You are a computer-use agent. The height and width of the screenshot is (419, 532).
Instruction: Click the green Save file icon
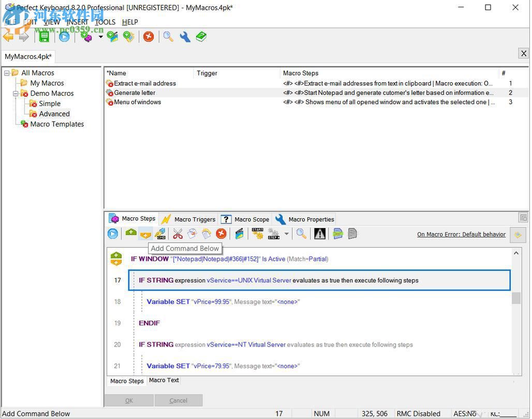pyautogui.click(x=45, y=37)
